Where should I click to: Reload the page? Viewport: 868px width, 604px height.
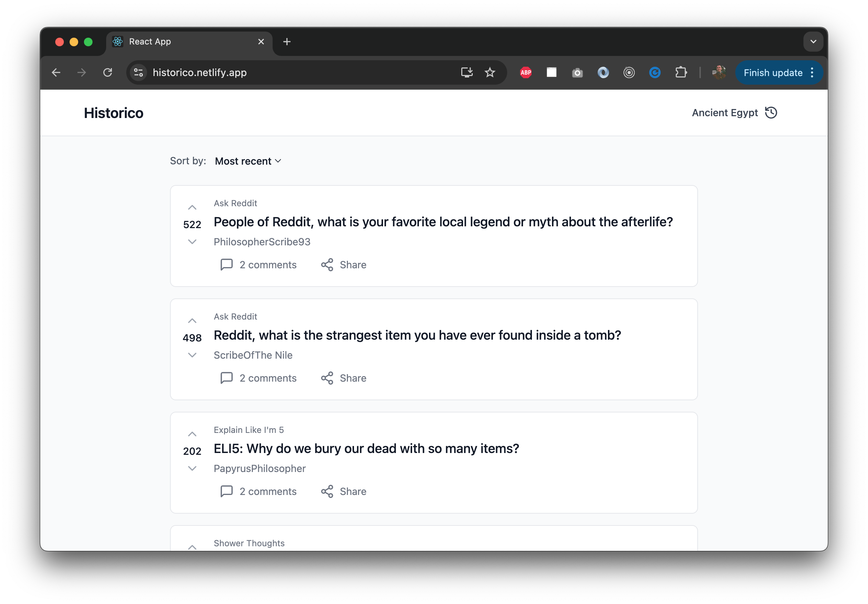(108, 72)
